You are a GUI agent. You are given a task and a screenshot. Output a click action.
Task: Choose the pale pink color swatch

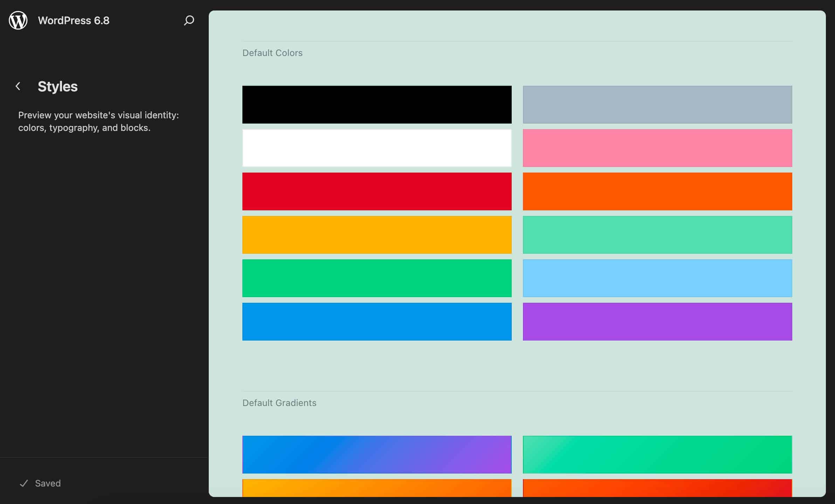pyautogui.click(x=657, y=148)
